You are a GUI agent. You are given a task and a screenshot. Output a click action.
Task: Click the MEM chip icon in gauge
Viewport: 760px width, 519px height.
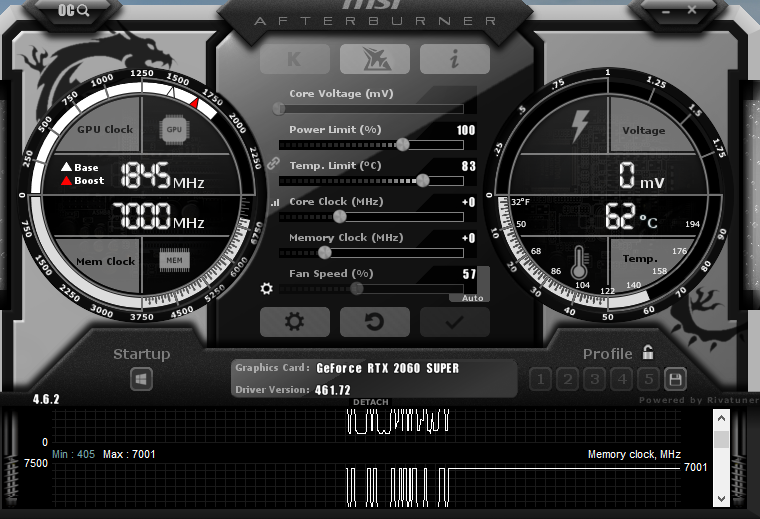174,260
